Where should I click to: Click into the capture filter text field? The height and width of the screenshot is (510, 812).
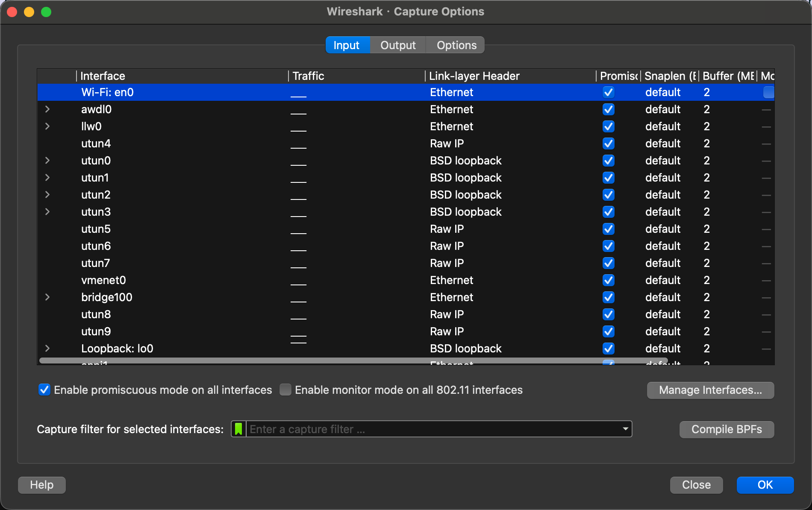coord(432,429)
